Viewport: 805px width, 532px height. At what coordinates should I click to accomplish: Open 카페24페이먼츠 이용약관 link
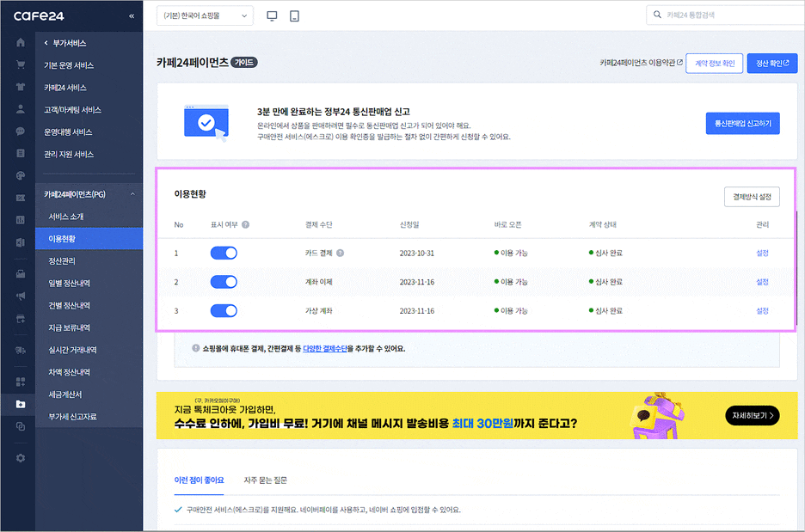[641, 63]
